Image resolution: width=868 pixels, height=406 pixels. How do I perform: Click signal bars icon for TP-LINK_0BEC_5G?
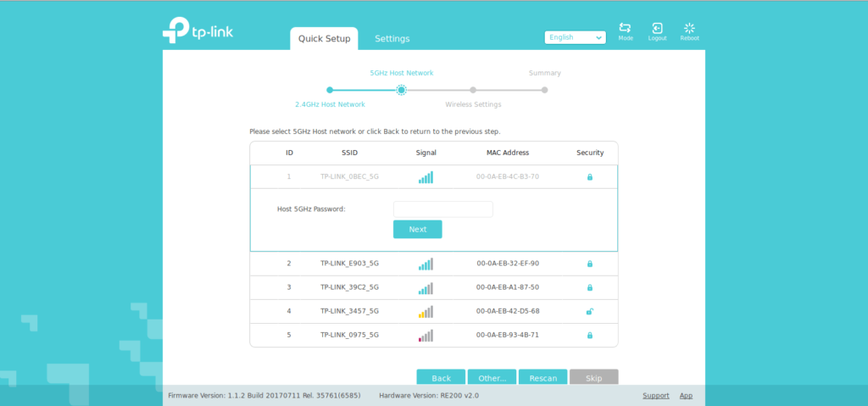click(x=426, y=177)
